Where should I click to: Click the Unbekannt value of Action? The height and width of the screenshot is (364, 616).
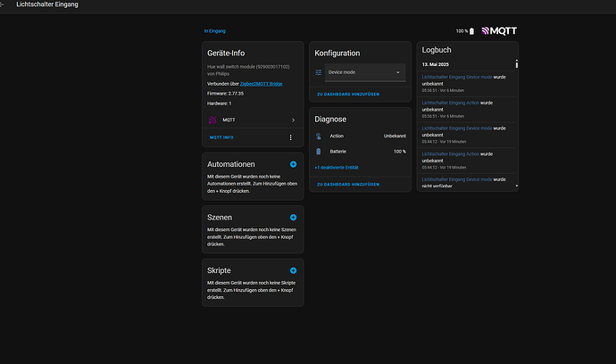point(395,136)
